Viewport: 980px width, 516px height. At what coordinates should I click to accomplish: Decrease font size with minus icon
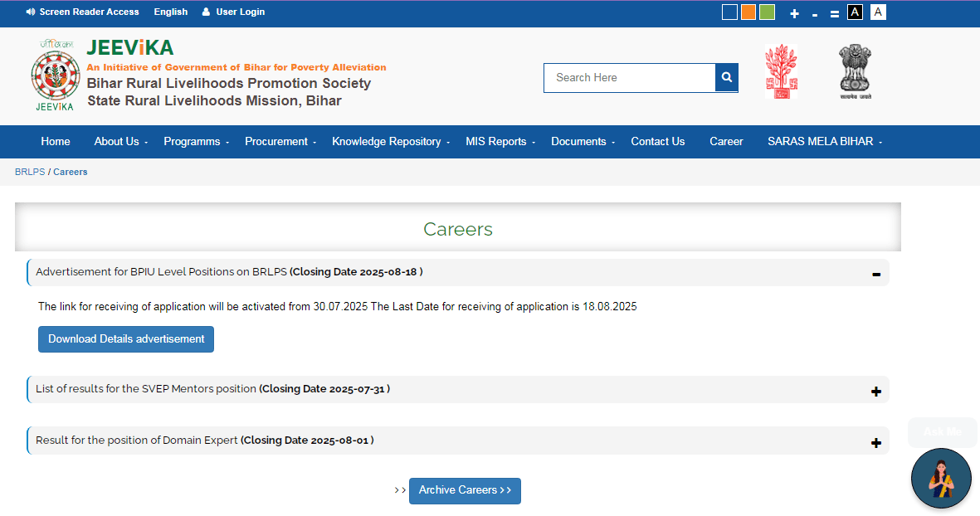pyautogui.click(x=815, y=13)
